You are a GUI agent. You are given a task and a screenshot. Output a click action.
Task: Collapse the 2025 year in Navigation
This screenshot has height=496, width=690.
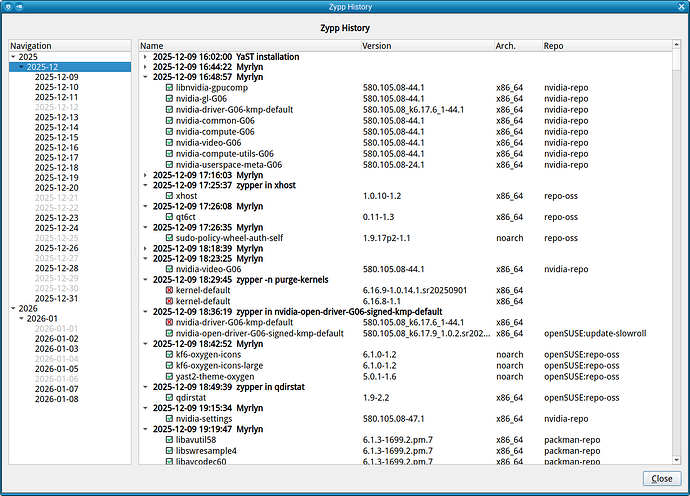[x=13, y=57]
